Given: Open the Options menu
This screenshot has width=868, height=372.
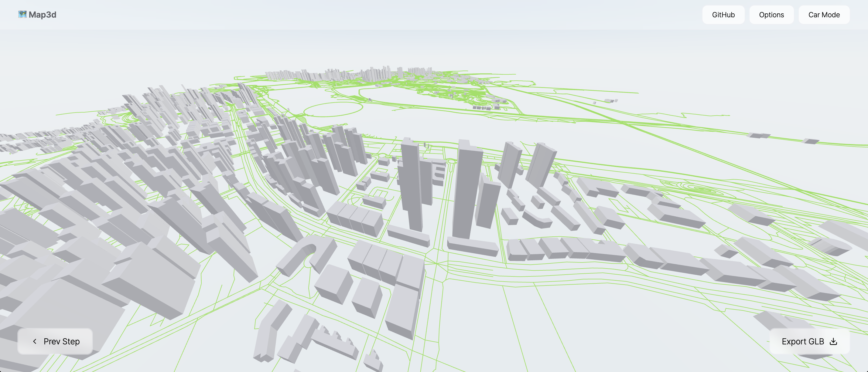Looking at the screenshot, I should (771, 15).
